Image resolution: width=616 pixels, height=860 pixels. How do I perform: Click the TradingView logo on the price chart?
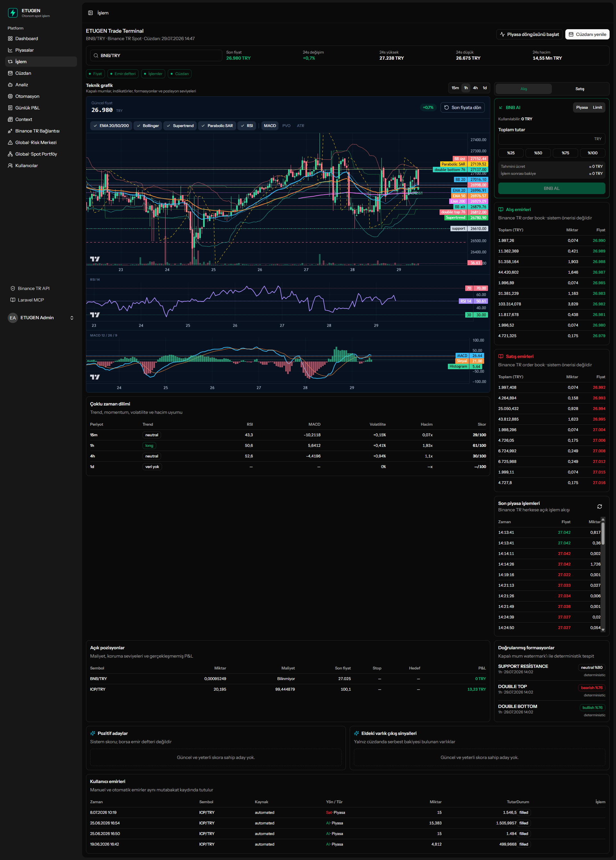[x=95, y=259]
